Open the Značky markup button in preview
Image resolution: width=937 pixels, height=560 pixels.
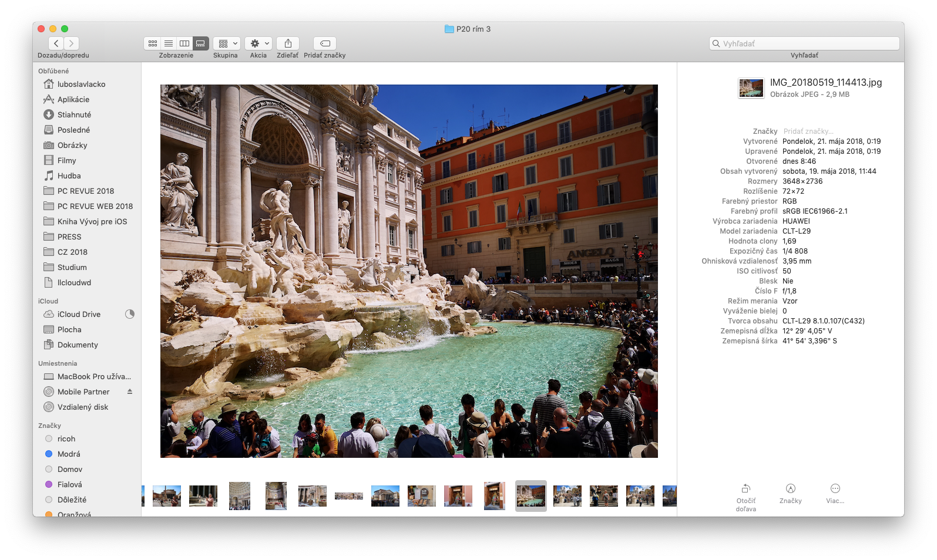click(x=790, y=489)
